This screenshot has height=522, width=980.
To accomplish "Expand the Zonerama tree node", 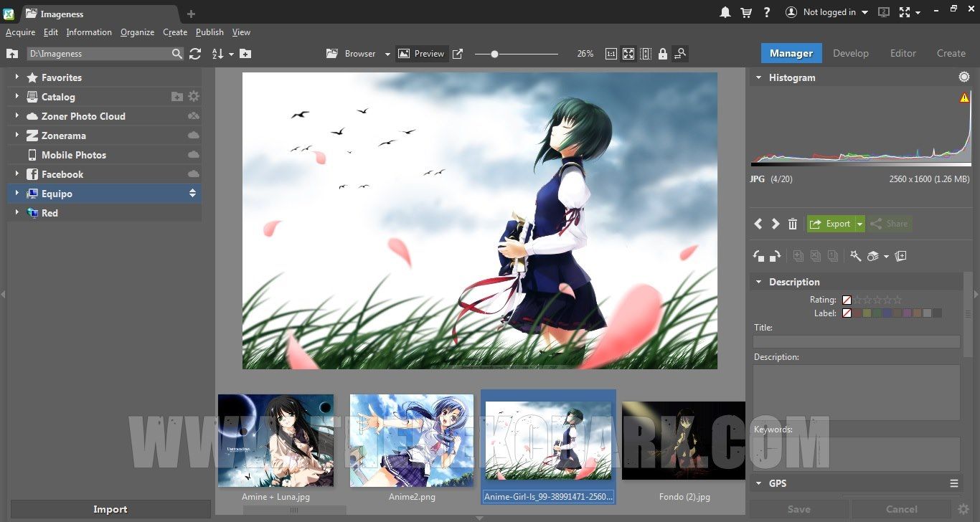I will pyautogui.click(x=17, y=135).
